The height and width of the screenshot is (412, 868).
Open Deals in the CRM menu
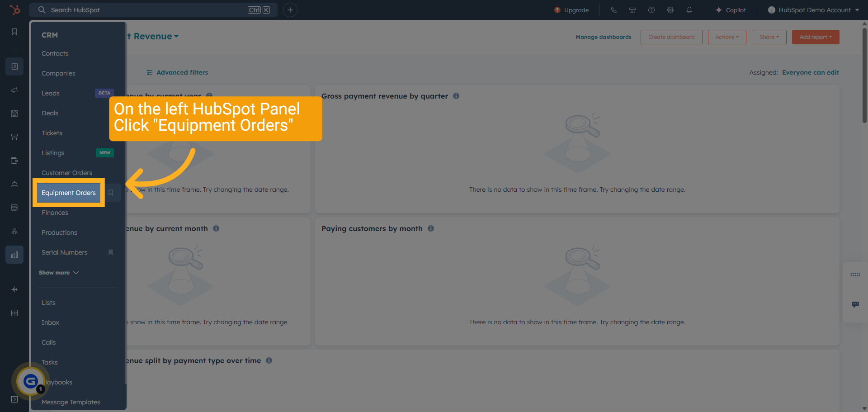50,113
